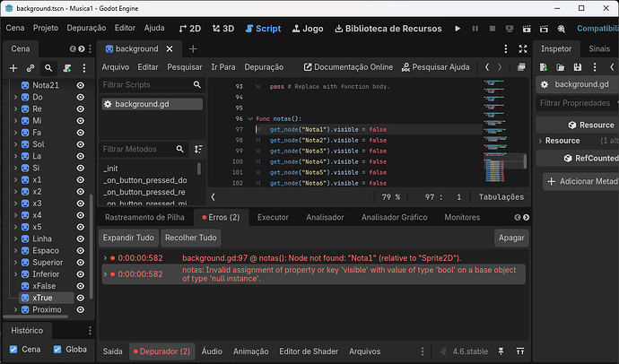Open scene dock extra options menu
Viewport: 619px width, 364px height.
tap(84, 68)
